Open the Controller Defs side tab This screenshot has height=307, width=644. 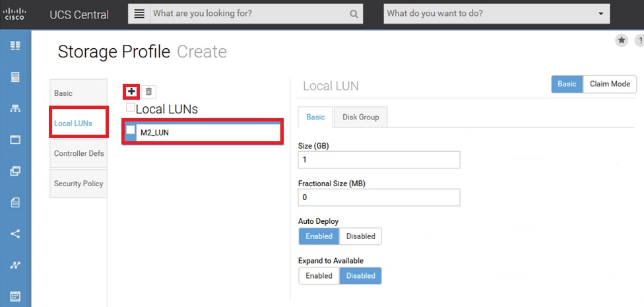point(79,153)
